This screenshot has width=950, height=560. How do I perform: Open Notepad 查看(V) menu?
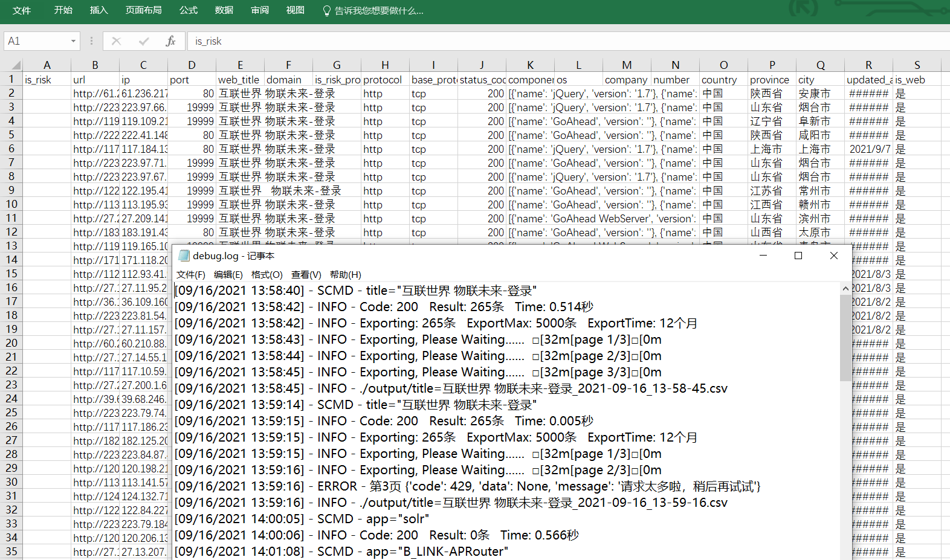(306, 275)
